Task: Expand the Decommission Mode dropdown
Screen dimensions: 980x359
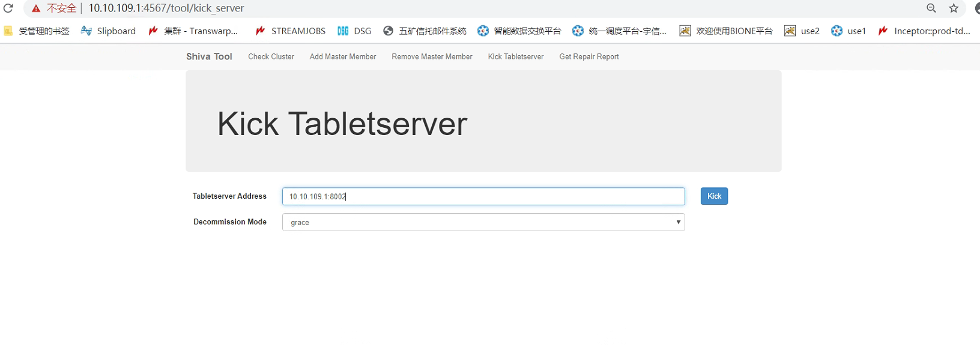Action: tap(483, 223)
